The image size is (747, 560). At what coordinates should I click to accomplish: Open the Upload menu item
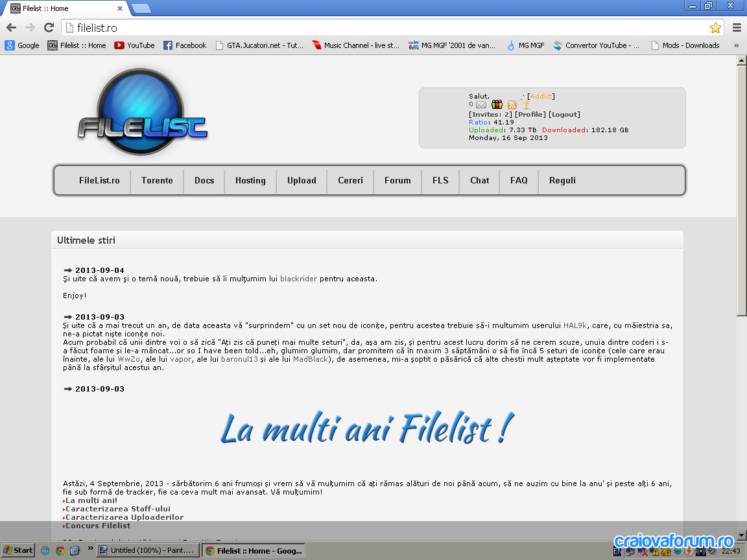click(302, 180)
